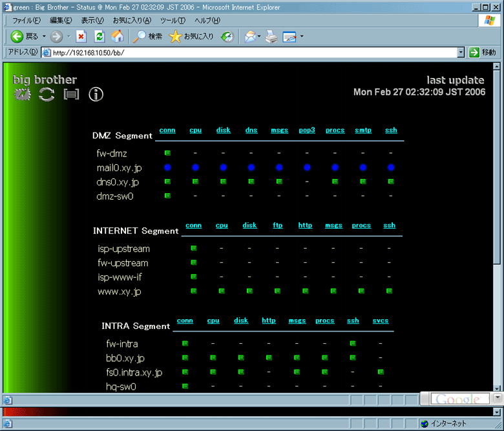Click main page scrollbar up arrow
Image resolution: width=504 pixels, height=431 pixels.
pyautogui.click(x=497, y=67)
